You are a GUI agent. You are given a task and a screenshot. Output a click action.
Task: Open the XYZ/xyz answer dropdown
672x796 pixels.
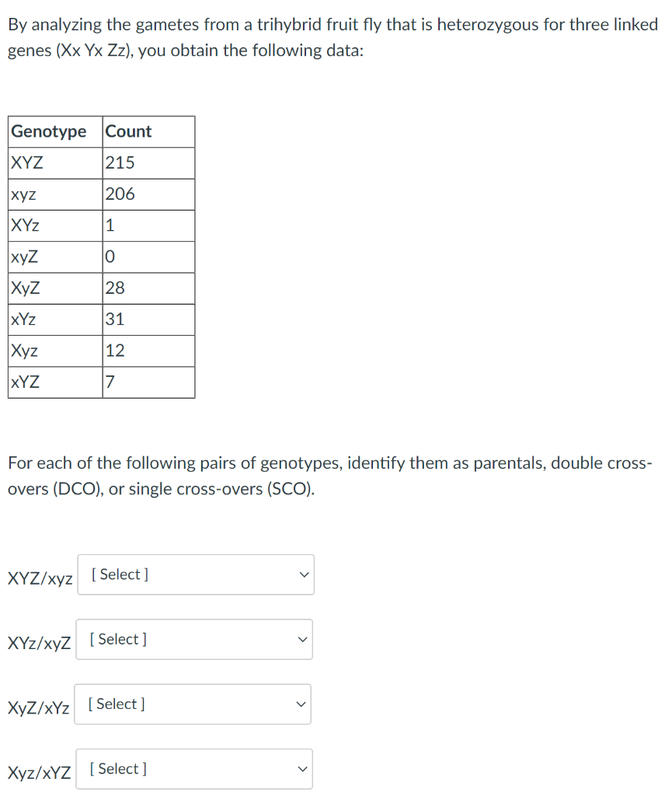195,574
